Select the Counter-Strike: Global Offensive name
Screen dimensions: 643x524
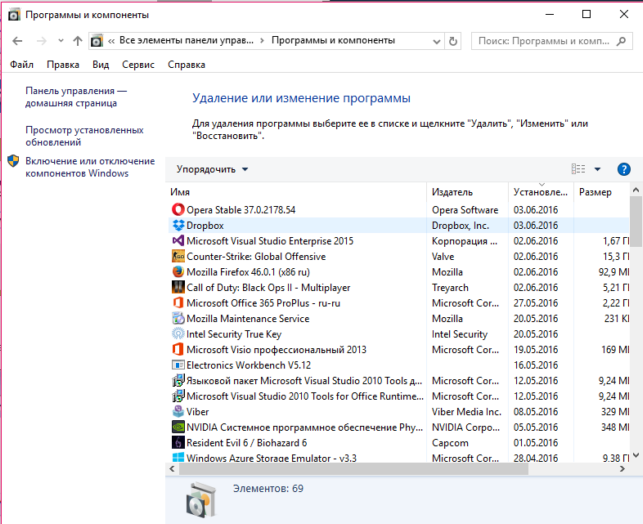pos(256,256)
